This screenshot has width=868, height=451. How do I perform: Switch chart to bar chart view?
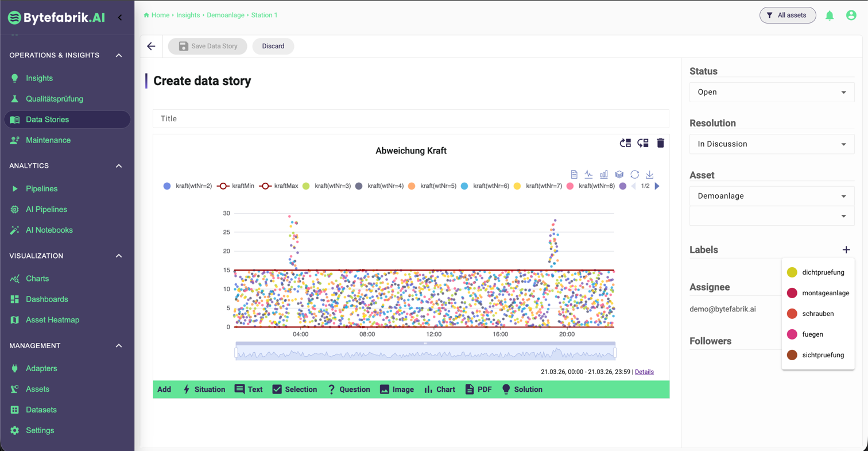(x=604, y=175)
